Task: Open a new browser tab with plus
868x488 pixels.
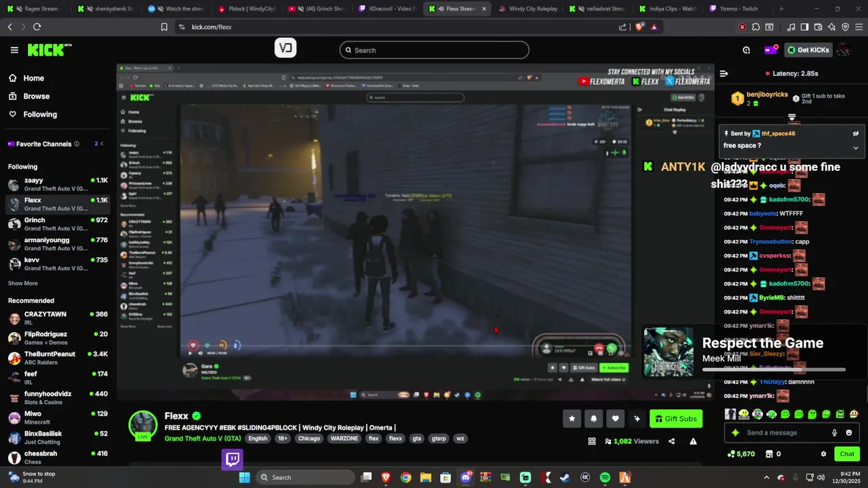Action: click(781, 9)
